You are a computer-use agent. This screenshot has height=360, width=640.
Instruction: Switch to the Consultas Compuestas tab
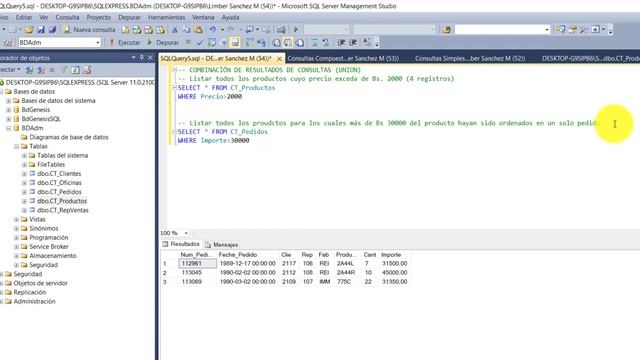(343, 58)
